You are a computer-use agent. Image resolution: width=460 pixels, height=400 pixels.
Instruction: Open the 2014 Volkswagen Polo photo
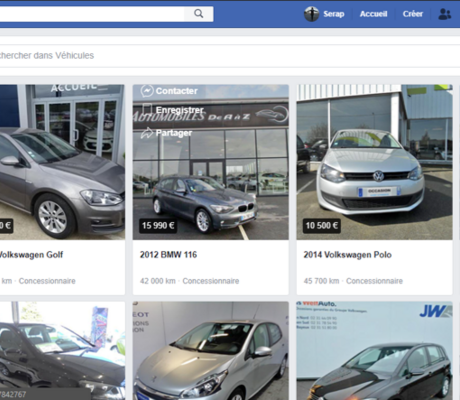[374, 162]
